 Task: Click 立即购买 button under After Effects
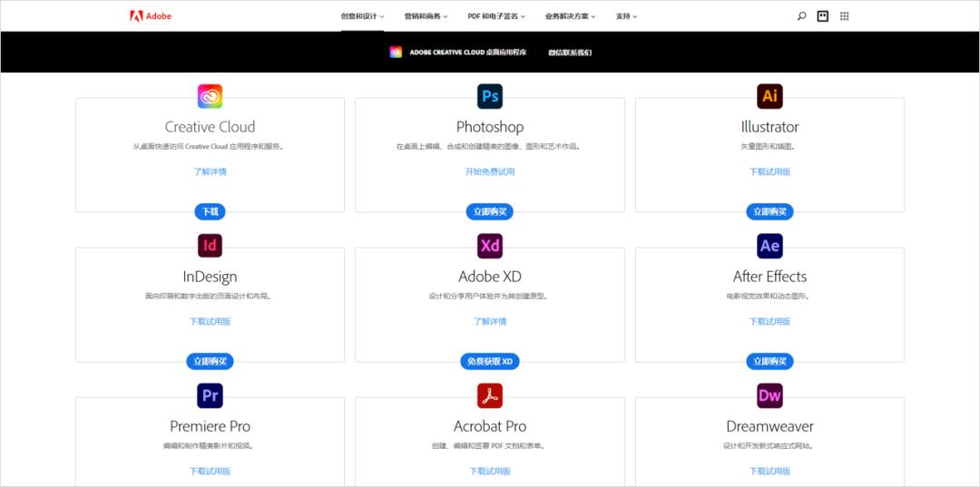(x=770, y=362)
